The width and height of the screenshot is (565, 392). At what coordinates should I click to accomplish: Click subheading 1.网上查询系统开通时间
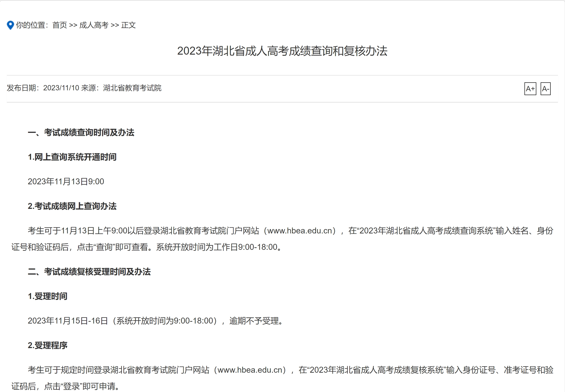pos(72,157)
